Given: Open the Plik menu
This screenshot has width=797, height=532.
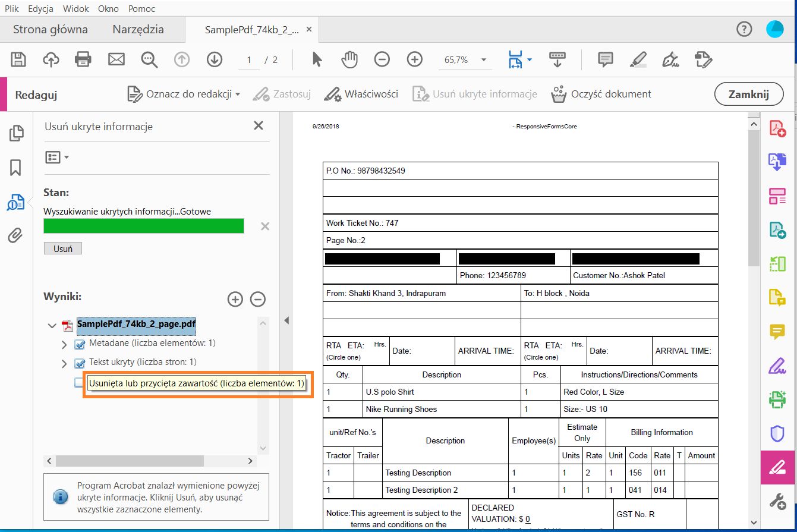Looking at the screenshot, I should (x=12, y=8).
